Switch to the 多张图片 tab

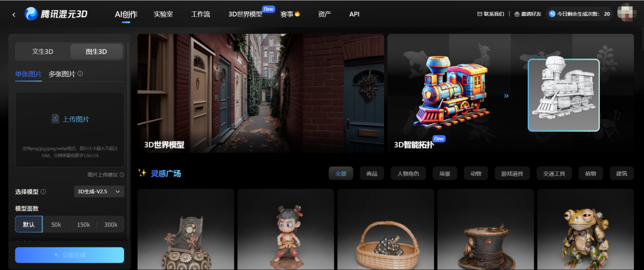[x=62, y=74]
